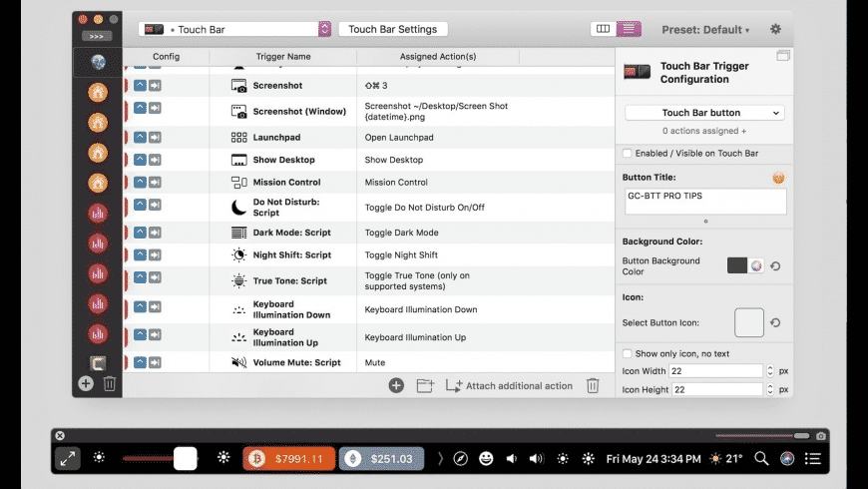
Task: Click the Ethereum $251.03 Touch Bar widget
Action: (x=381, y=458)
